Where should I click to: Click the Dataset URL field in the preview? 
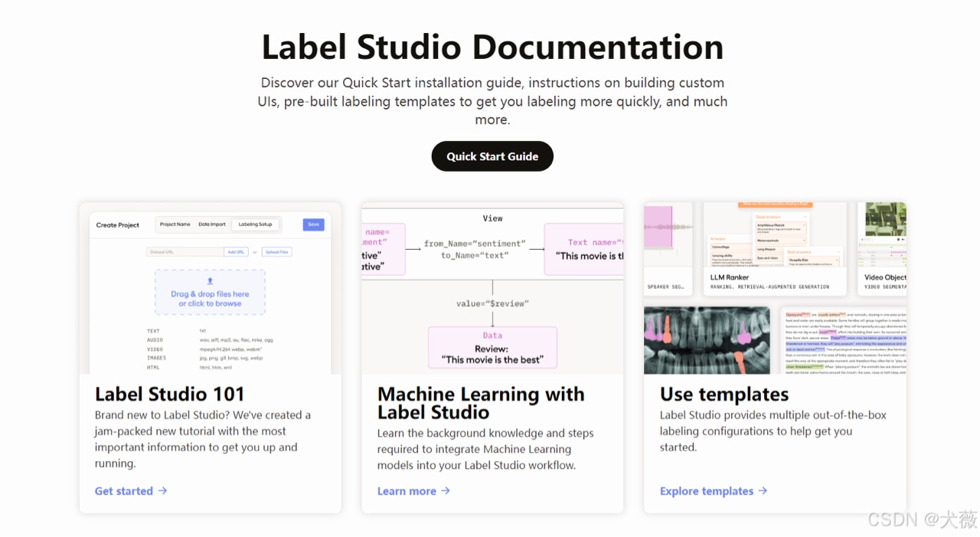click(x=185, y=251)
